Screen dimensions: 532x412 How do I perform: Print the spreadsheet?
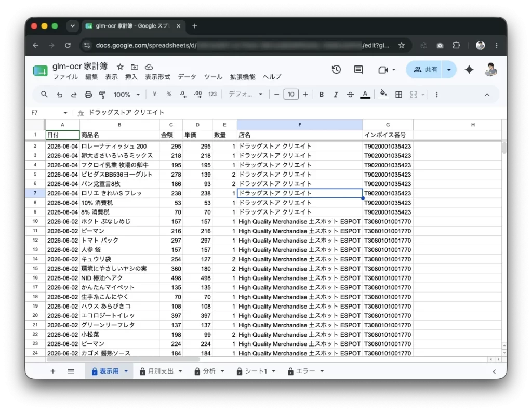point(88,95)
